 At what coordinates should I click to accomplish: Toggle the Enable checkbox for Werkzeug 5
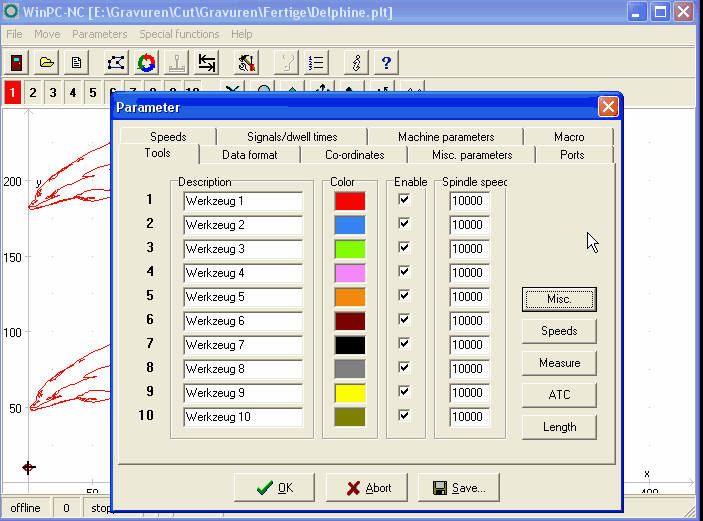(404, 296)
